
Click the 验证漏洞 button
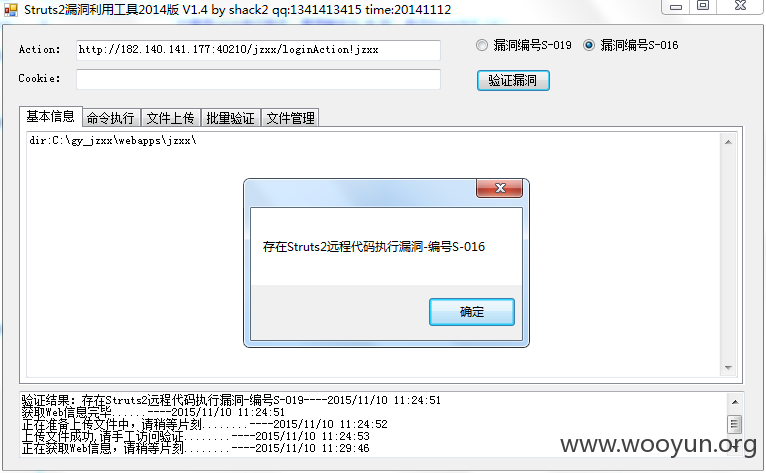[x=513, y=81]
